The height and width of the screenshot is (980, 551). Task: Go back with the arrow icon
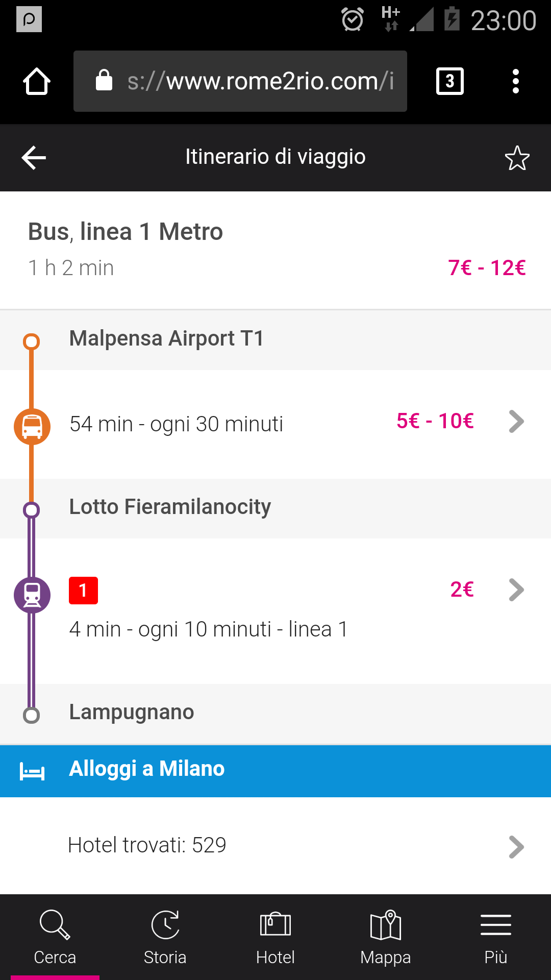(x=34, y=157)
